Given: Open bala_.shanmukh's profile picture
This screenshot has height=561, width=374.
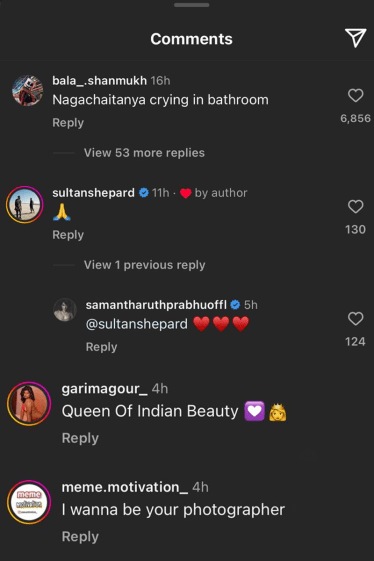Looking at the screenshot, I should 28,91.
